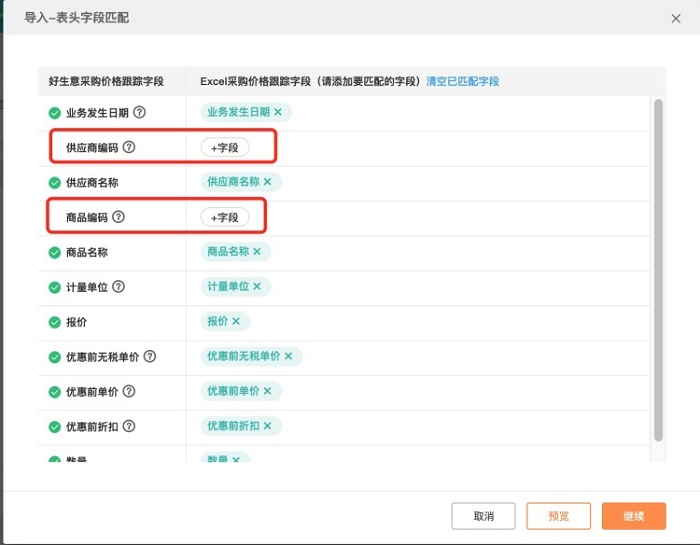
Task: Click the 取消 button
Action: (x=483, y=516)
